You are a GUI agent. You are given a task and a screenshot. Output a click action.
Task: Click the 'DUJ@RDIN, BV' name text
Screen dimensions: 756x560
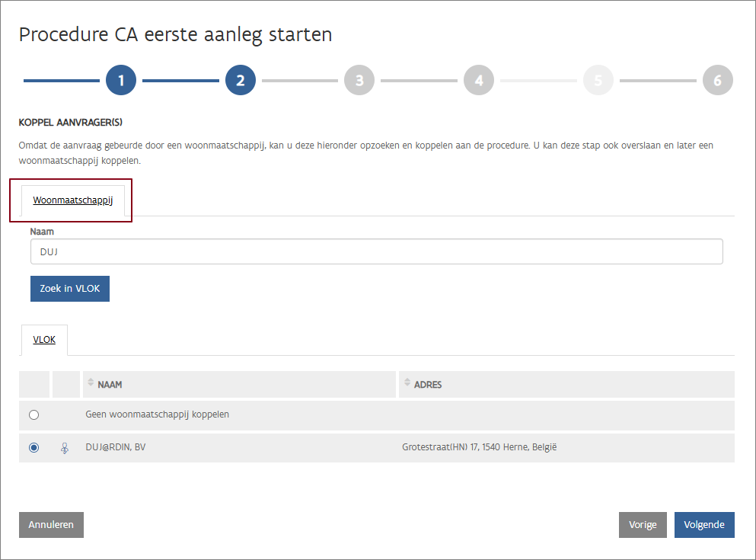[116, 447]
